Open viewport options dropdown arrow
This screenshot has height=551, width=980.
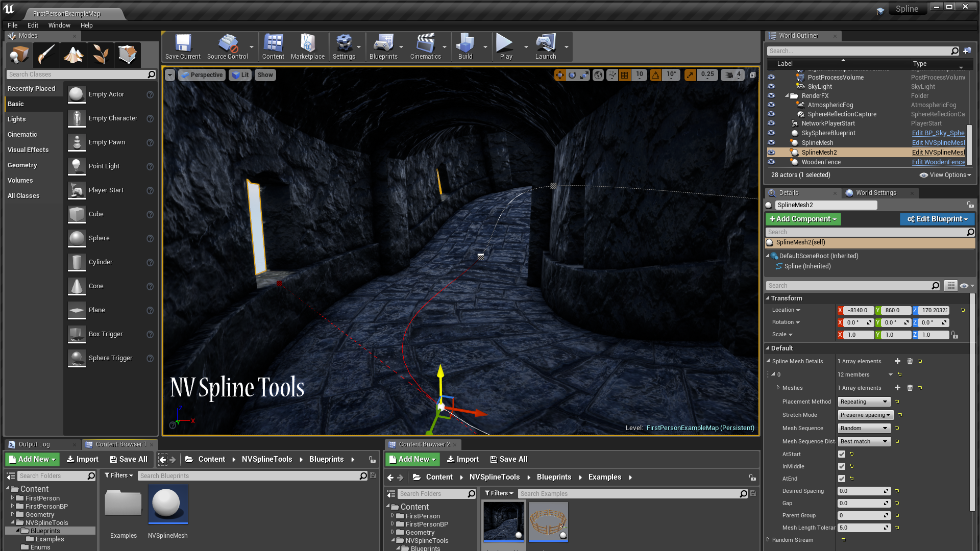(x=170, y=75)
